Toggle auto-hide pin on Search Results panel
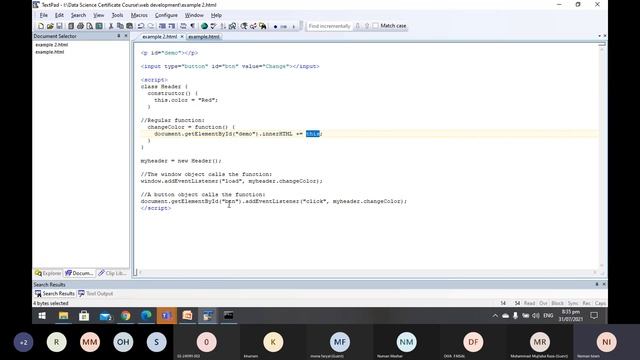This screenshot has width=640, height=360. click(x=597, y=284)
